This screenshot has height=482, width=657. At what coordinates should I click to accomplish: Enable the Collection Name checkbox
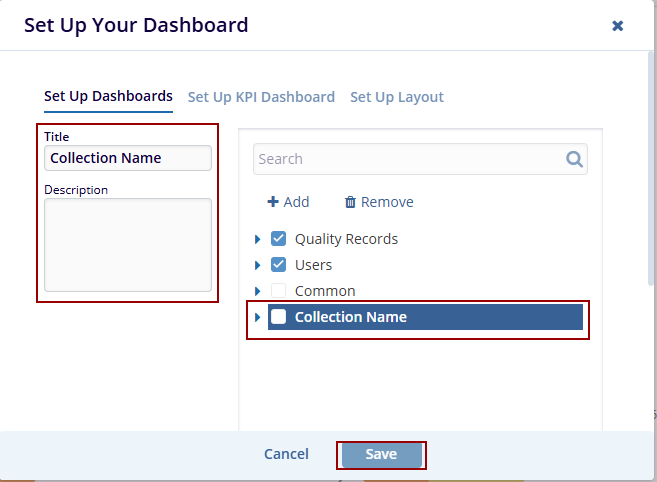click(279, 317)
